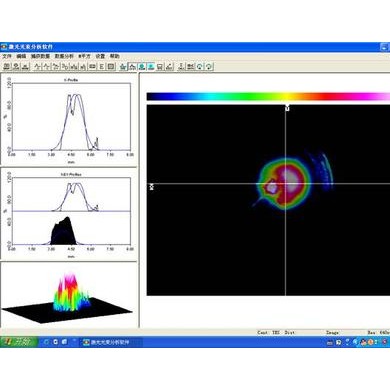The width and height of the screenshot is (390, 390).
Task: Click the wide rectangle toolbar icon left of the E icon
Action: [x=93, y=66]
